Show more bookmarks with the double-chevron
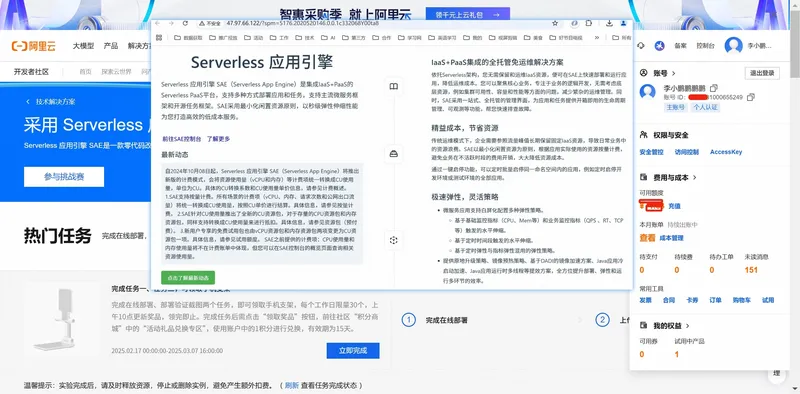 [x=596, y=38]
